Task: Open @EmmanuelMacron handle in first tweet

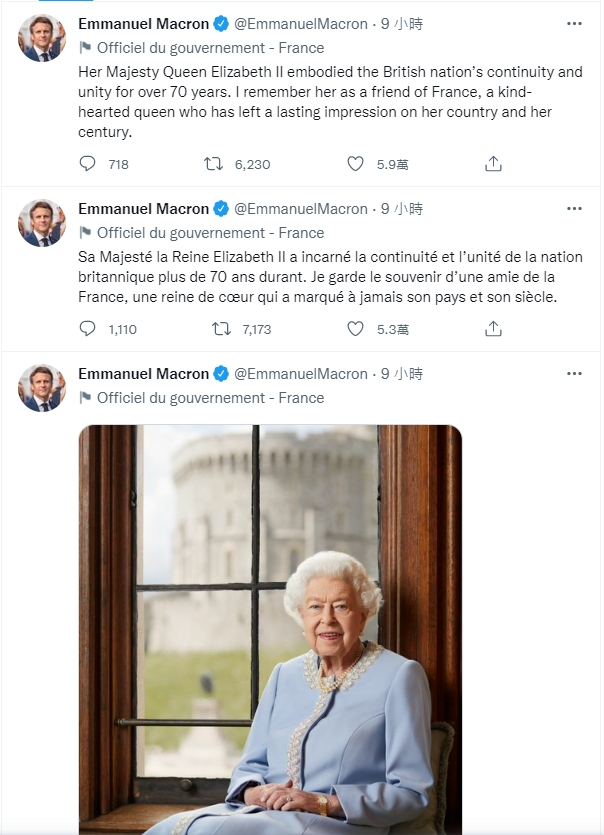Action: 301,24
